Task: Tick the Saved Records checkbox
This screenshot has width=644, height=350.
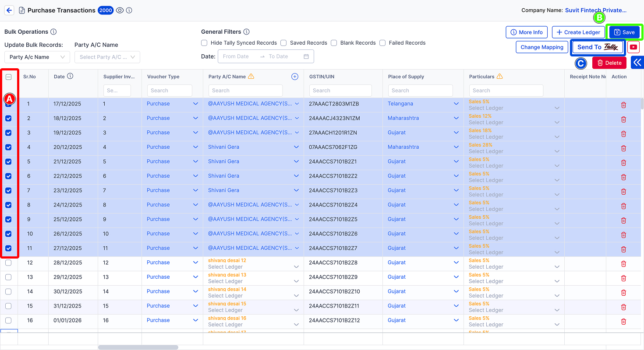Action: (283, 43)
